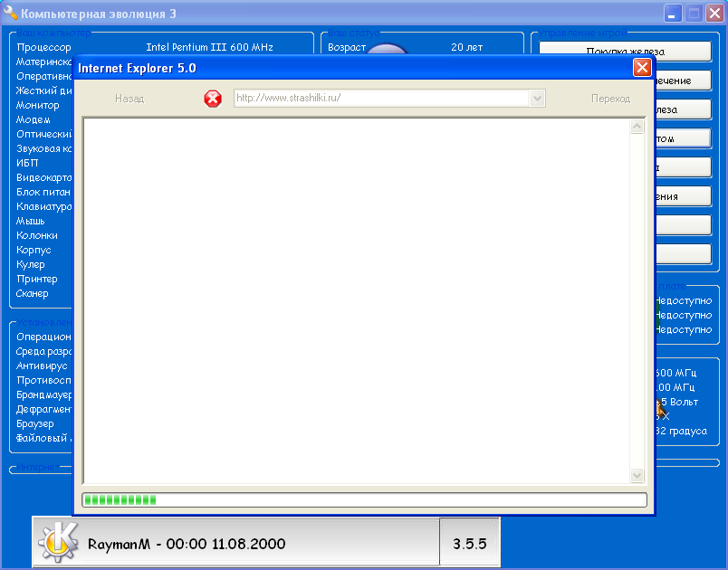Open the URL address dropdown arrow
Viewport: 728px width, 570px height.
click(x=537, y=99)
